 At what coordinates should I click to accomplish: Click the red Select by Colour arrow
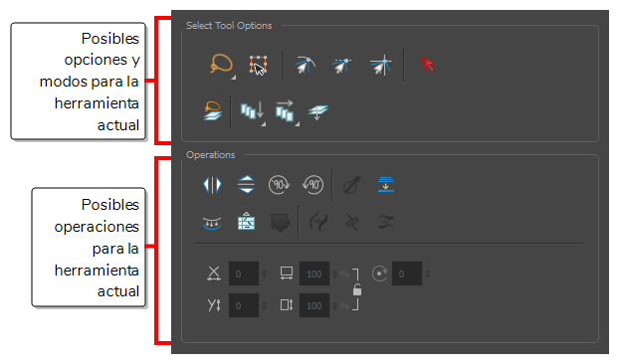[428, 65]
